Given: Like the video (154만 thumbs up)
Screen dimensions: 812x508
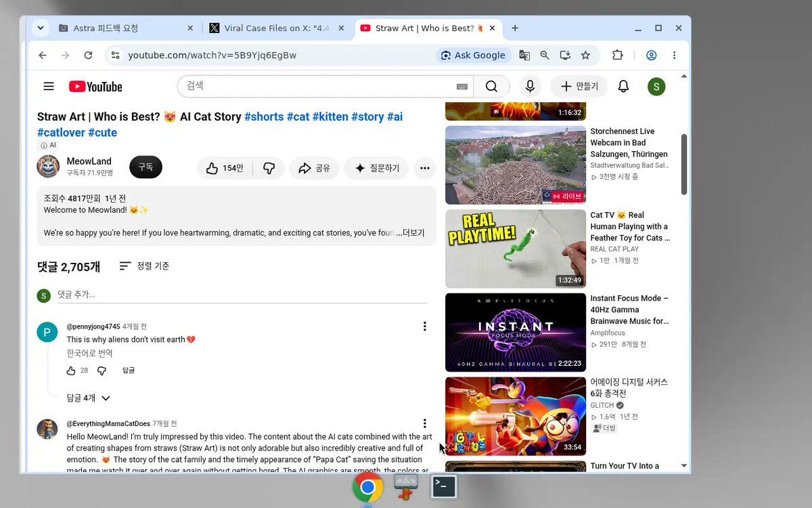Looking at the screenshot, I should pyautogui.click(x=225, y=168).
